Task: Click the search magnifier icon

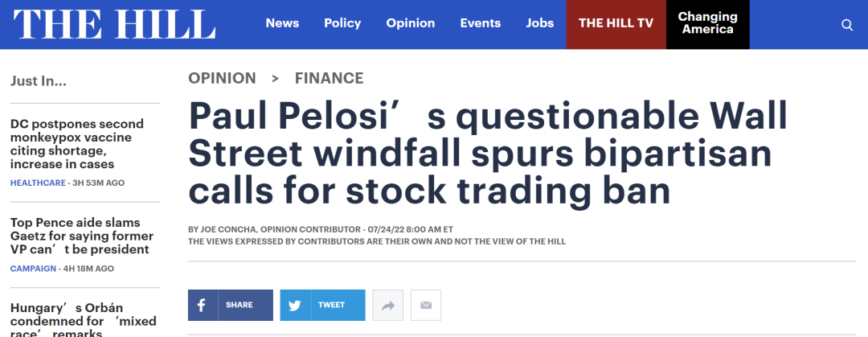Action: [x=846, y=25]
